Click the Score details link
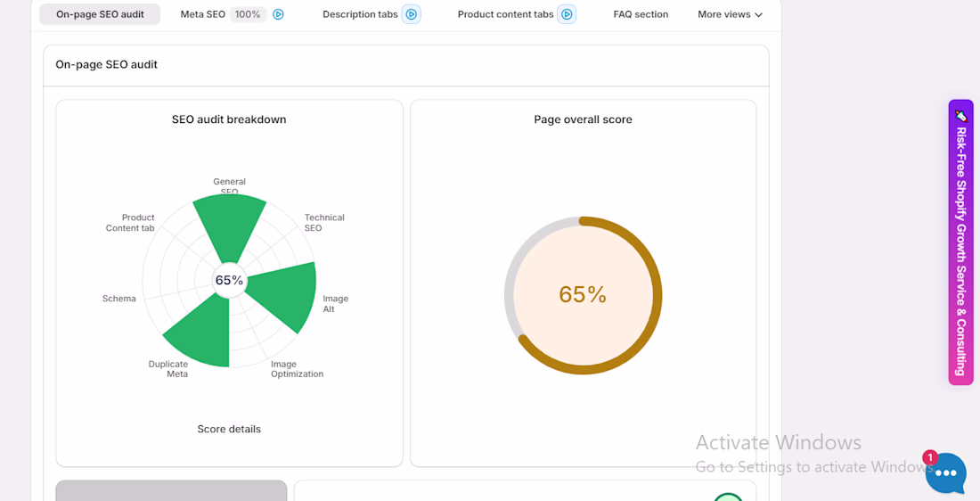 [229, 429]
